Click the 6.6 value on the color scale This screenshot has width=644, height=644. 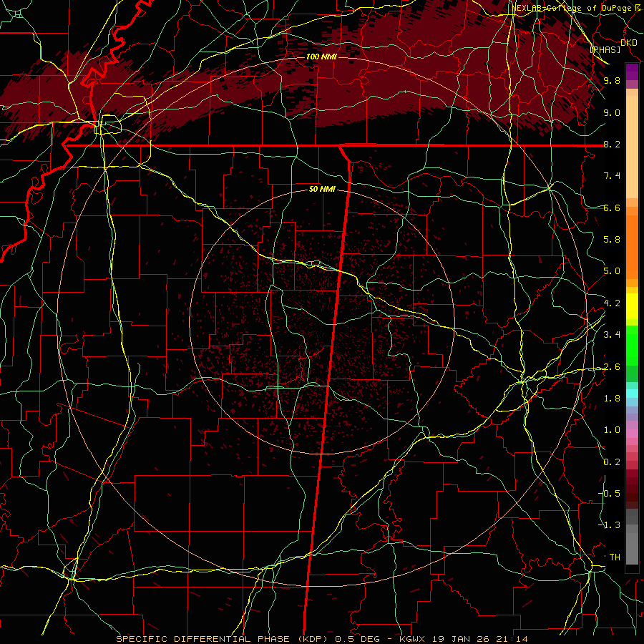612,208
